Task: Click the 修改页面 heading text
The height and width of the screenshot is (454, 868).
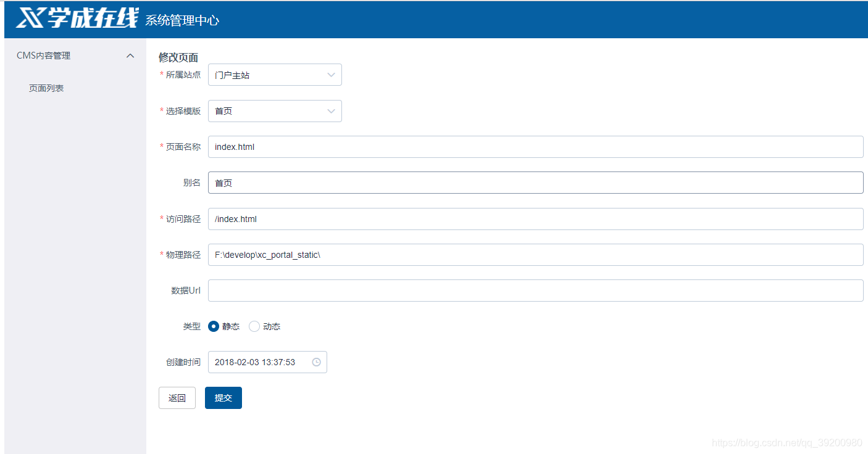Action: click(178, 57)
